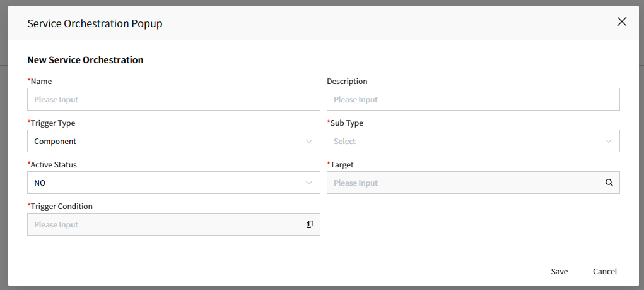Click inside the Target text field
The width and height of the screenshot is (644, 290).
coord(465,183)
